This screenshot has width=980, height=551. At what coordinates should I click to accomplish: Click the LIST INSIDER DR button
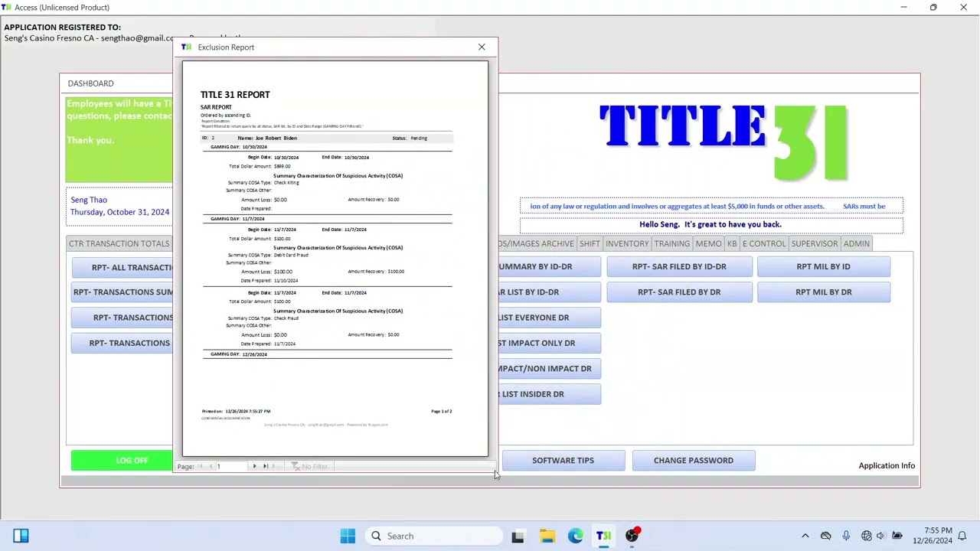pyautogui.click(x=549, y=394)
